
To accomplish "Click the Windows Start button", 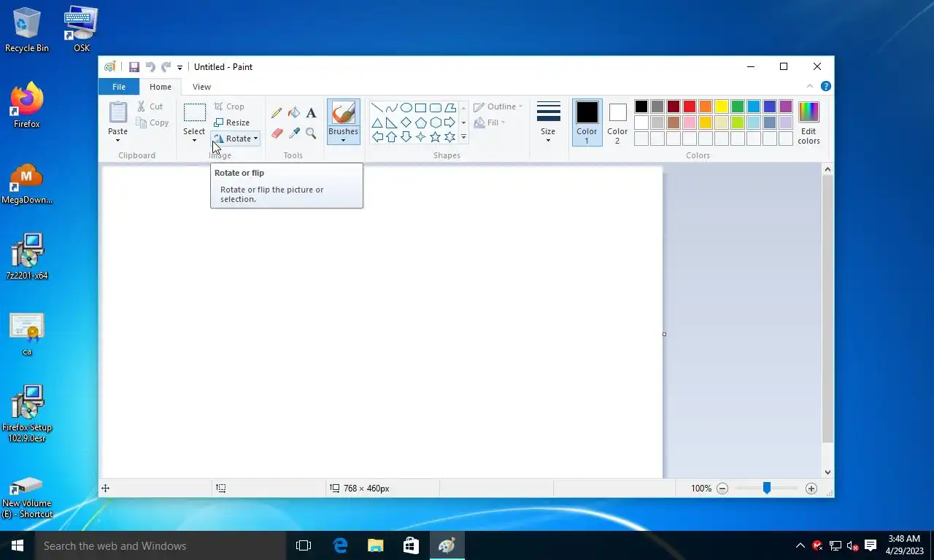I will [18, 545].
